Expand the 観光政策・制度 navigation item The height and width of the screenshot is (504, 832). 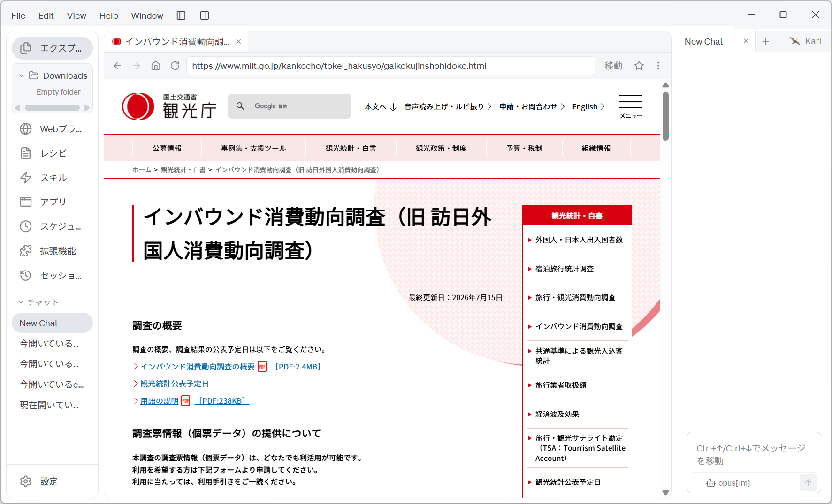(441, 148)
